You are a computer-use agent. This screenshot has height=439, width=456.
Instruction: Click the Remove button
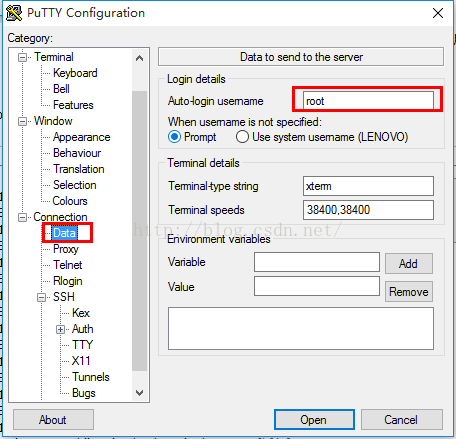point(409,292)
